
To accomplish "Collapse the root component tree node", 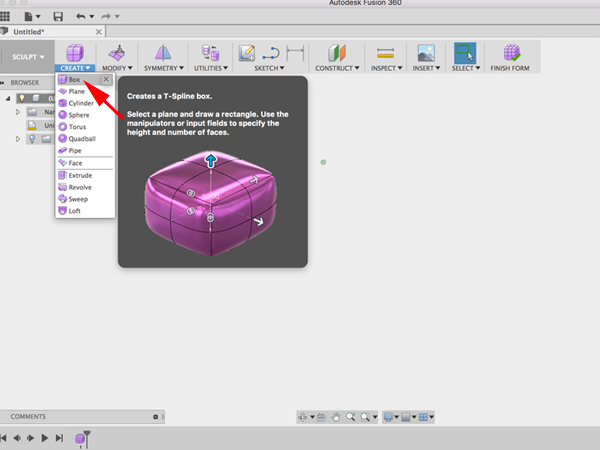I will tap(8, 98).
